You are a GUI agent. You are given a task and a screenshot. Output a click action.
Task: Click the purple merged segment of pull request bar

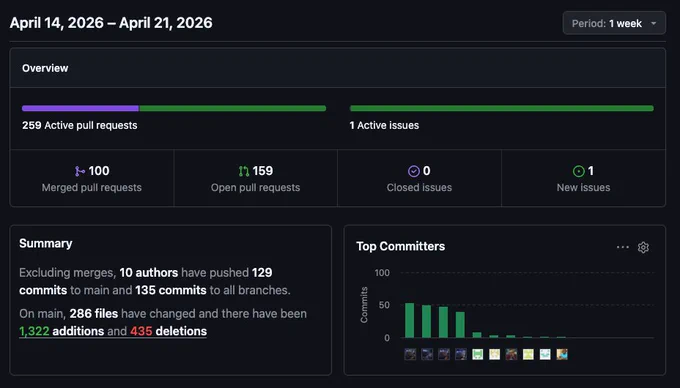click(80, 108)
